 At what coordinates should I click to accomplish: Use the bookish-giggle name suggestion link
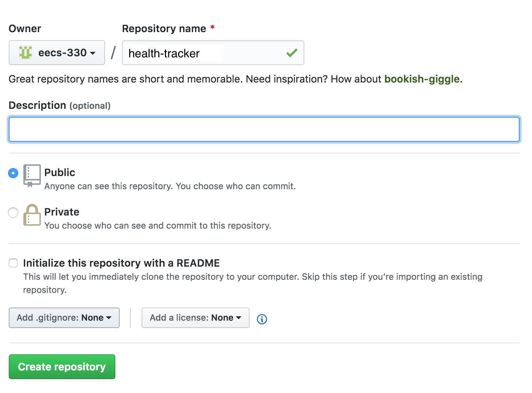tap(421, 79)
